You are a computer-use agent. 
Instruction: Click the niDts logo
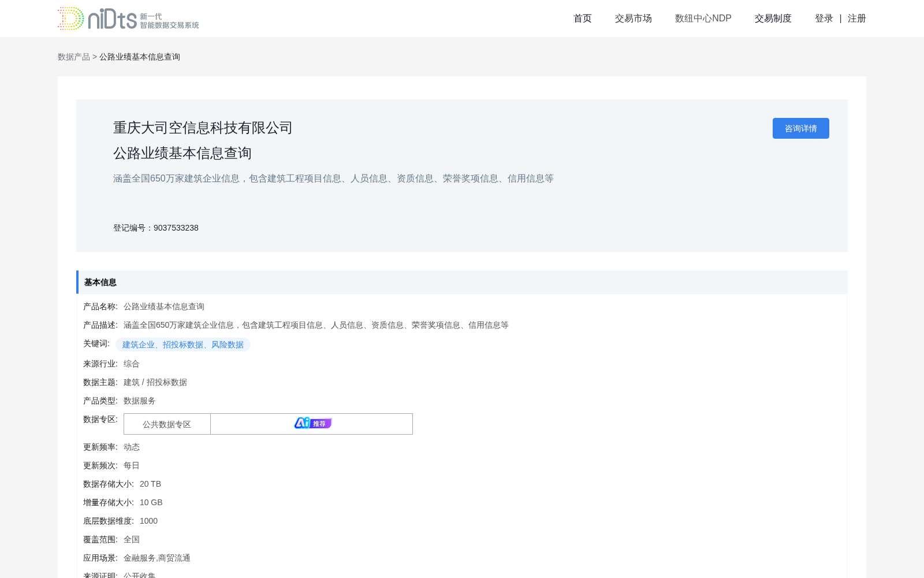[128, 18]
